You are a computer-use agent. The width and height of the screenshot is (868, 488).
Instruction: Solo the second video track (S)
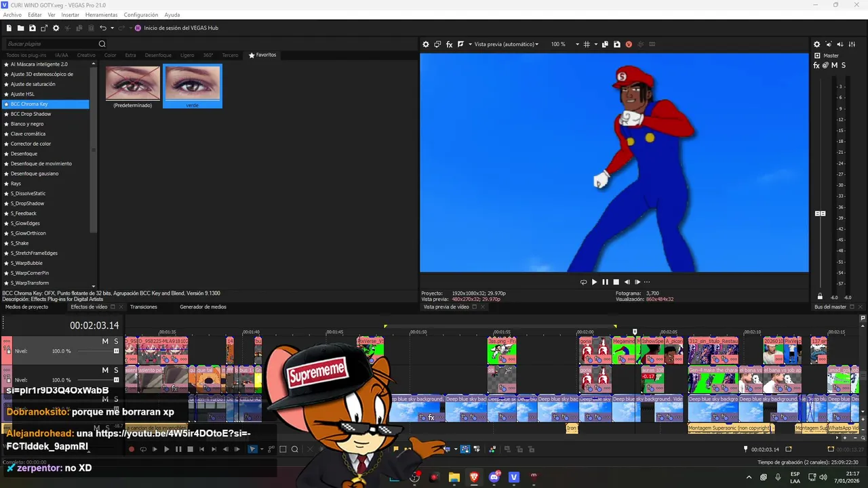116,370
